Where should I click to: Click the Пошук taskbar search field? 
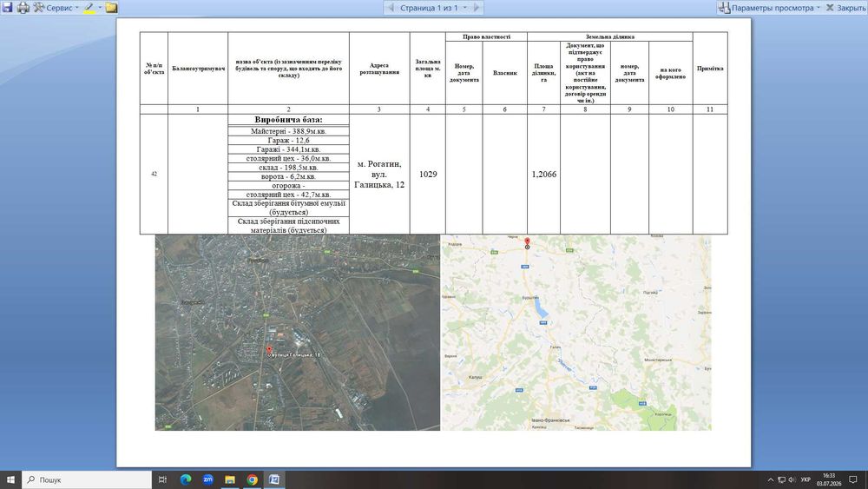[x=87, y=479]
